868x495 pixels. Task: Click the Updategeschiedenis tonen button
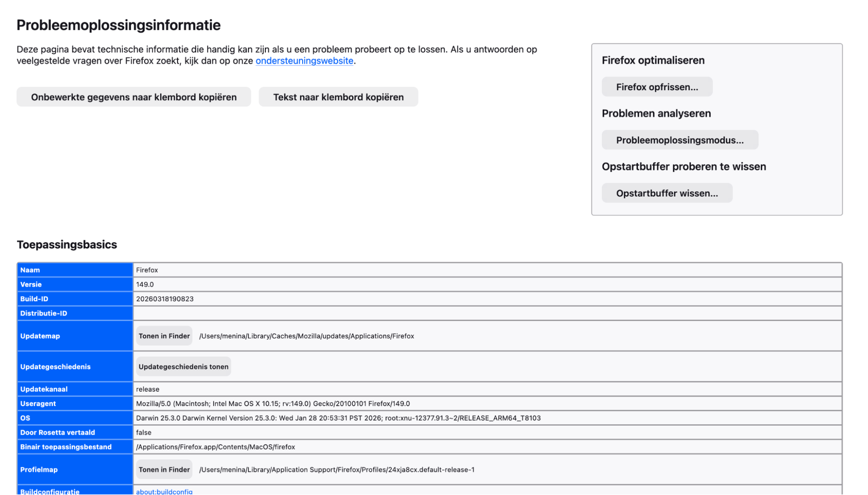point(183,366)
